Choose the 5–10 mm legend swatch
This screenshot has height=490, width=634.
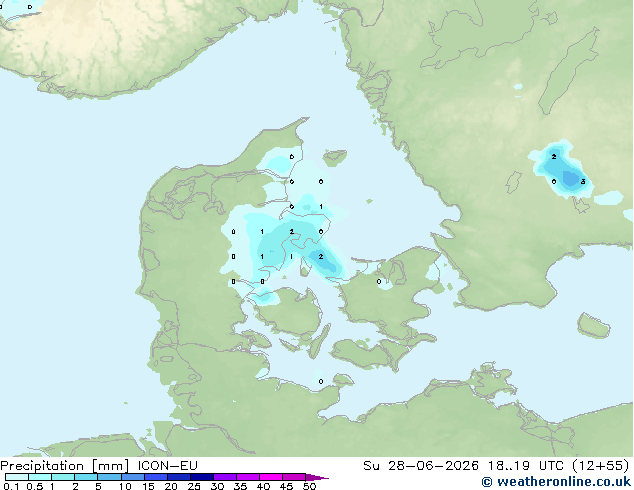(109, 477)
